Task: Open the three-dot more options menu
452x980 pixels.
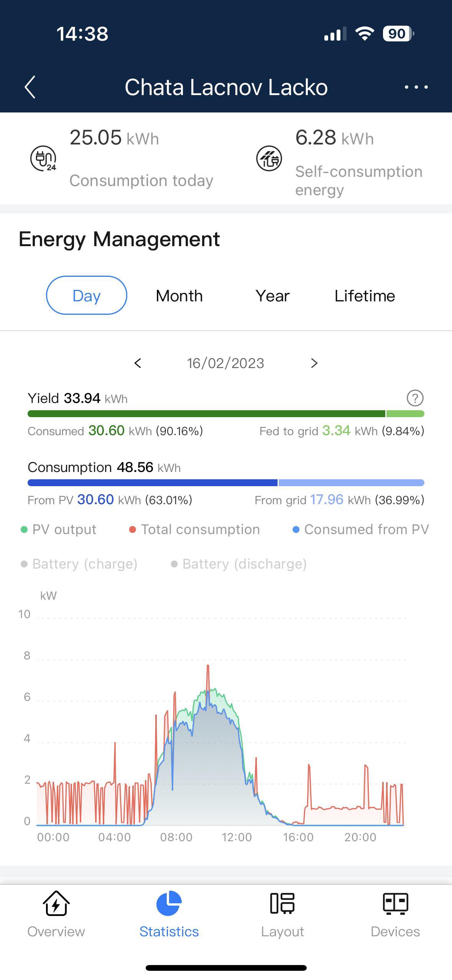Action: tap(416, 87)
